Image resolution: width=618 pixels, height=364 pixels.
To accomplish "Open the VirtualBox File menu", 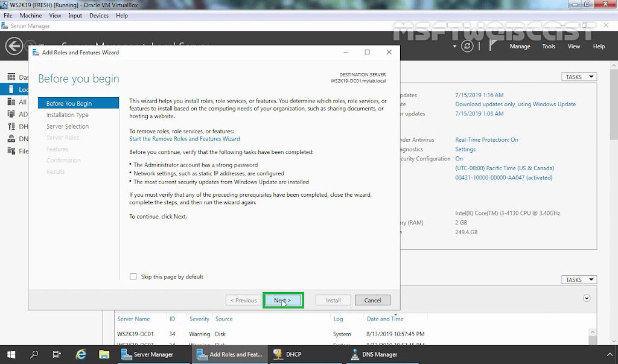I will coord(8,15).
